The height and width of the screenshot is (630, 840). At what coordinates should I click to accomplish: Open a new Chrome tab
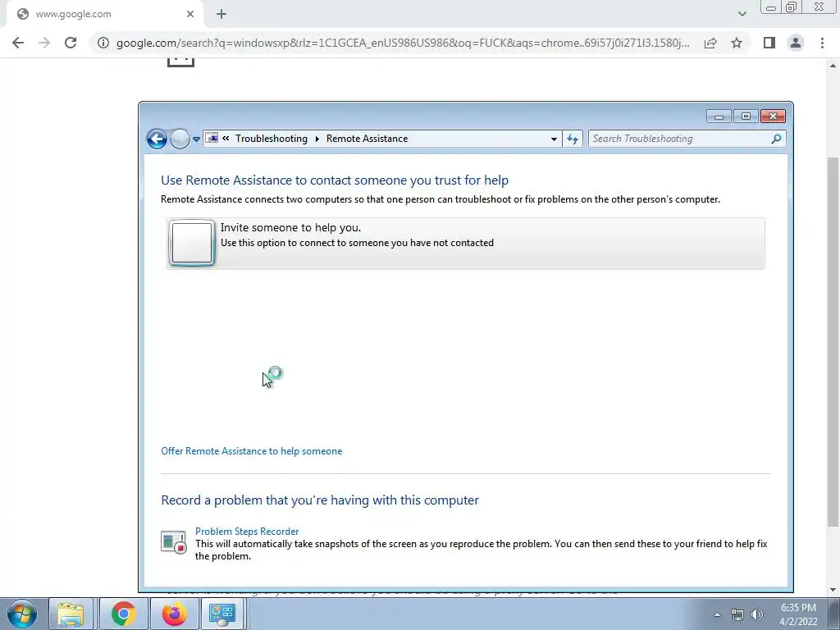pyautogui.click(x=221, y=15)
